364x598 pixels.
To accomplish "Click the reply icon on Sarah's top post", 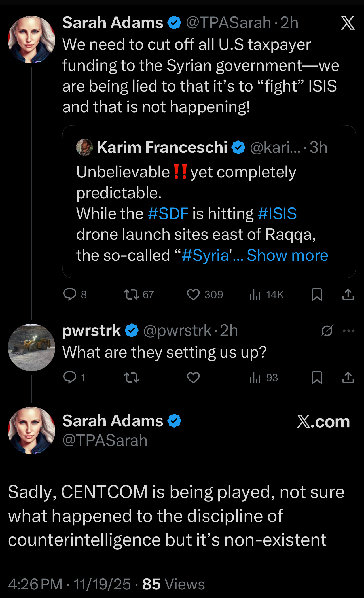I will point(70,294).
